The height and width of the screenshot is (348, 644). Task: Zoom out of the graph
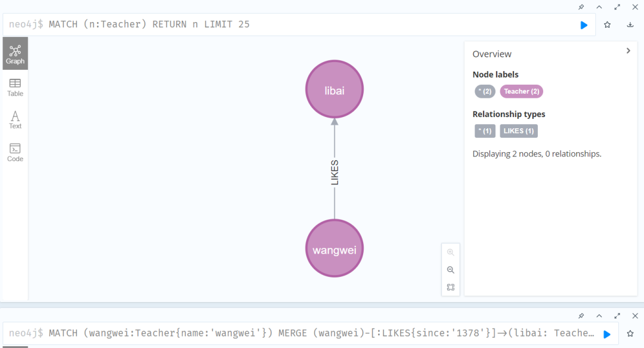pyautogui.click(x=450, y=270)
